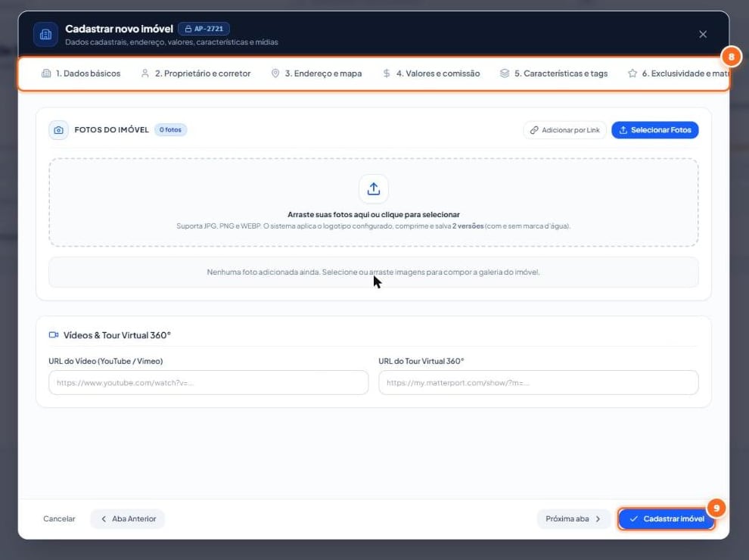Open the 1. Dados básicos tab
Screen dimensions: 749x560
click(81, 73)
